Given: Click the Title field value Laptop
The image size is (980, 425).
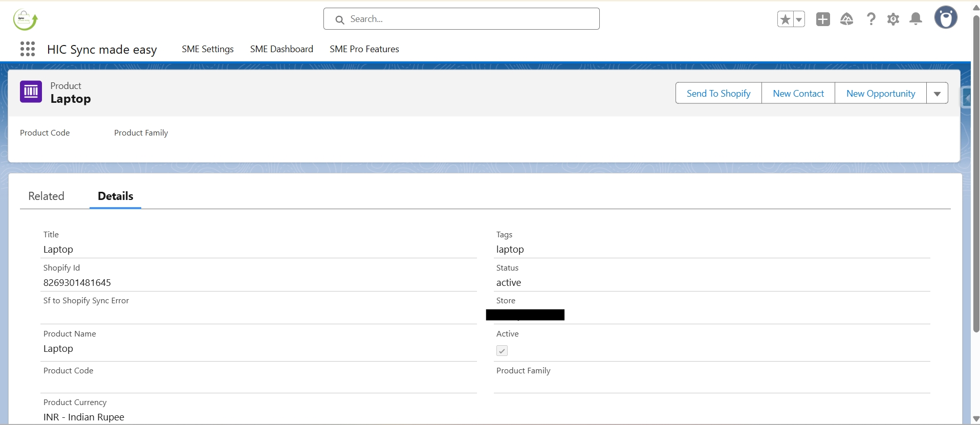Looking at the screenshot, I should pos(58,249).
